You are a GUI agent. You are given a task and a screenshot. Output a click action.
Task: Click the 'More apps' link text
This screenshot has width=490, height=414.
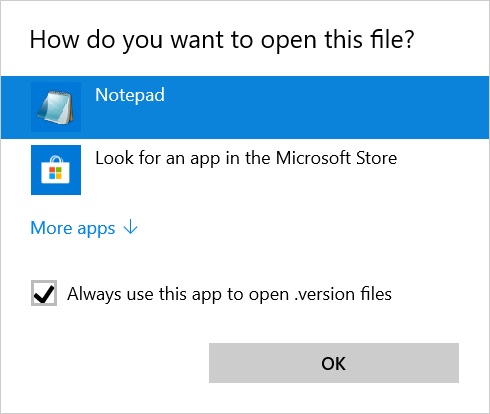pos(73,228)
